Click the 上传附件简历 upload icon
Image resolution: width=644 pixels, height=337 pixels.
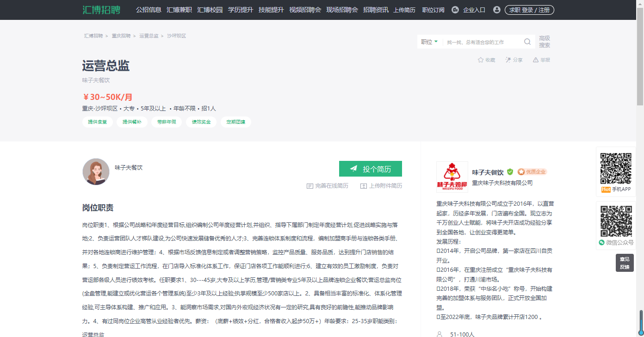[364, 186]
